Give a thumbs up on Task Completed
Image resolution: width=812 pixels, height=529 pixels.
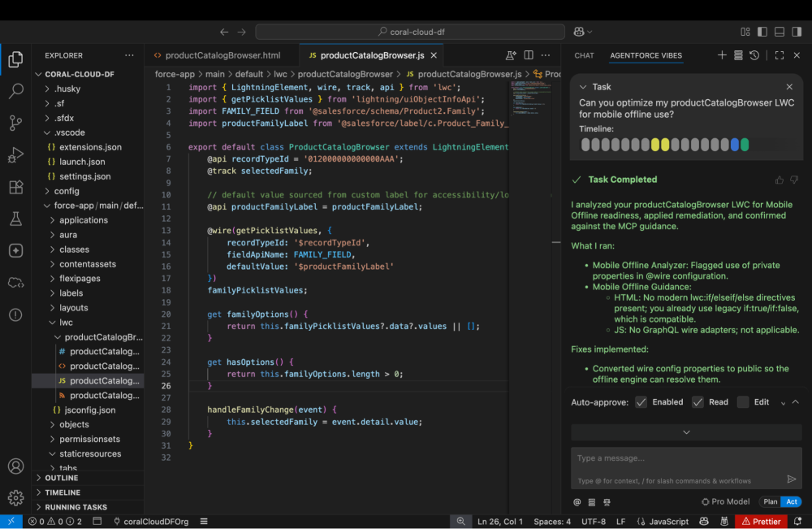[x=780, y=180]
